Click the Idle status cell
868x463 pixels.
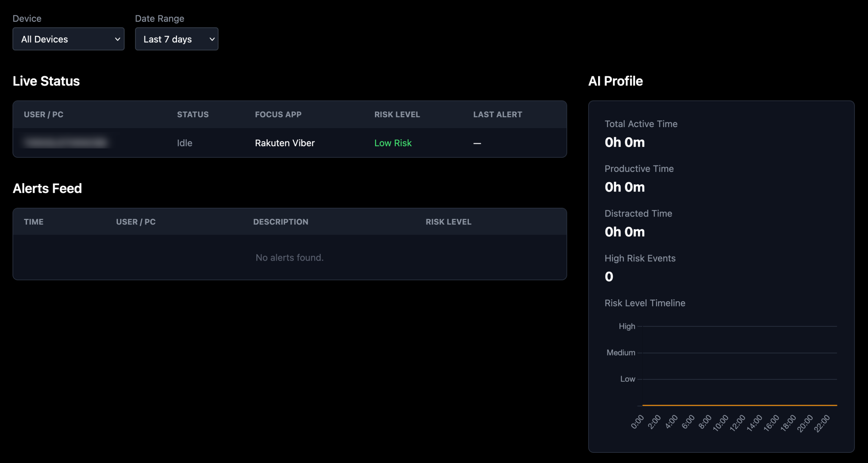(184, 143)
